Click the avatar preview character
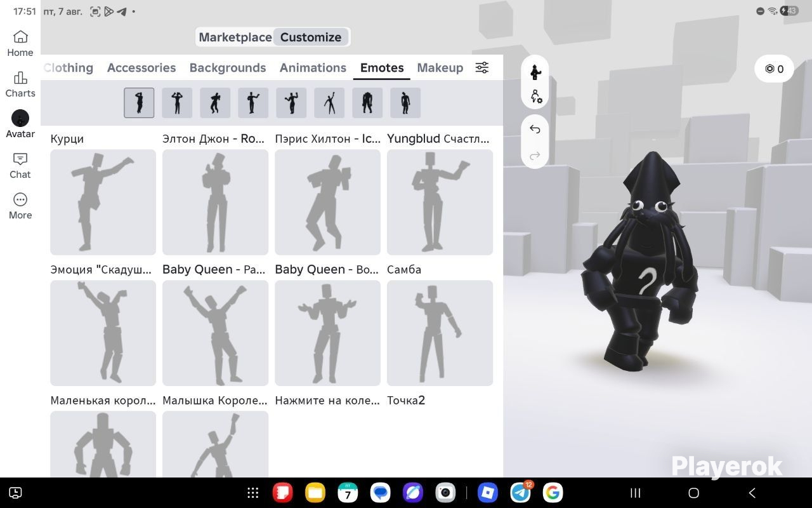The image size is (812, 508). click(x=639, y=262)
